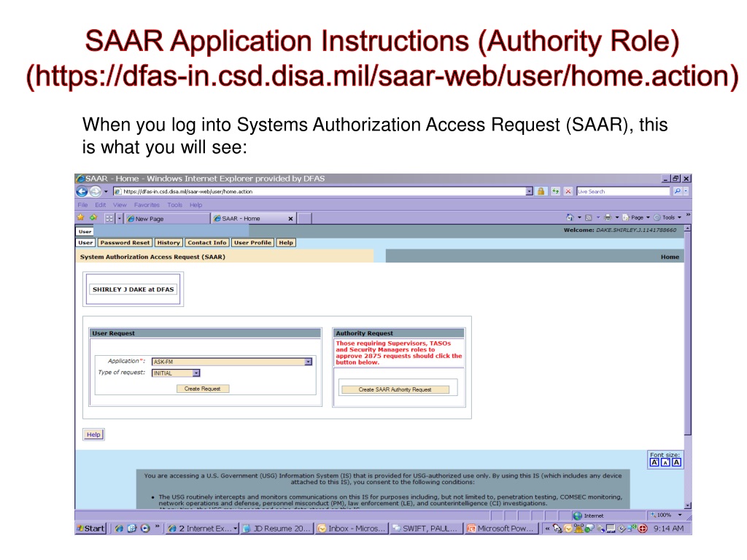Screen dimensions: 747x560
Task: Open the Password Reset tab
Action: pyautogui.click(x=125, y=243)
